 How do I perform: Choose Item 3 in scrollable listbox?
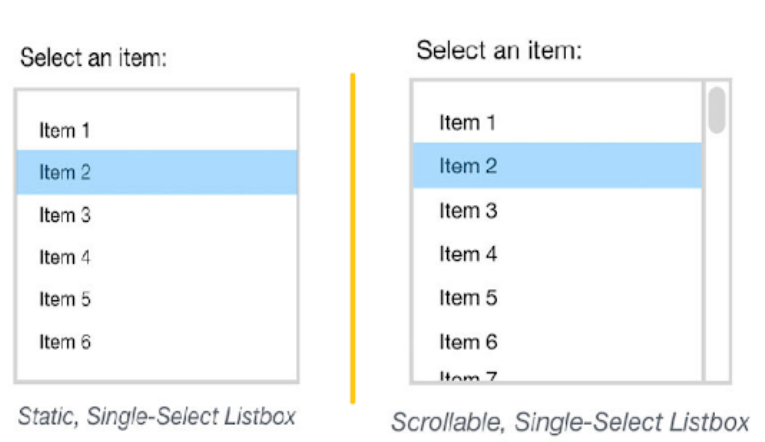click(x=557, y=211)
